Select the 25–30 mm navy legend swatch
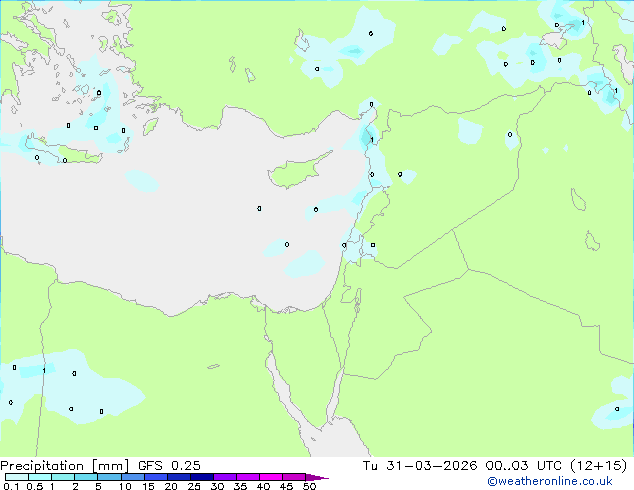Viewport: 634px width, 490px height. point(202,477)
